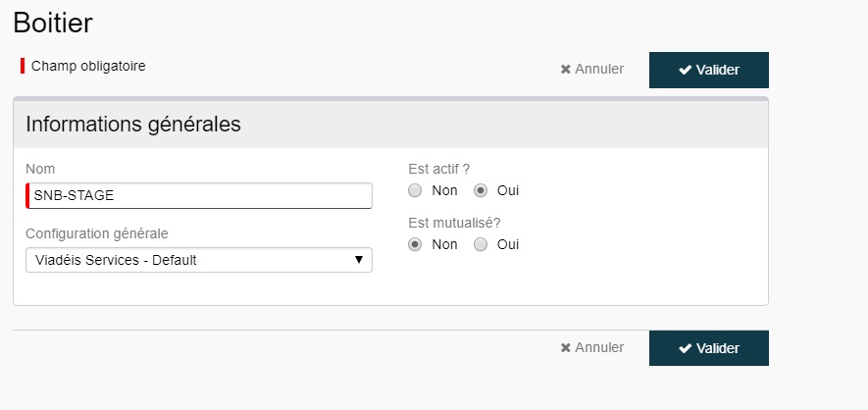Image resolution: width=868 pixels, height=410 pixels.
Task: Cancel using the bottom Annuler link
Action: 591,347
